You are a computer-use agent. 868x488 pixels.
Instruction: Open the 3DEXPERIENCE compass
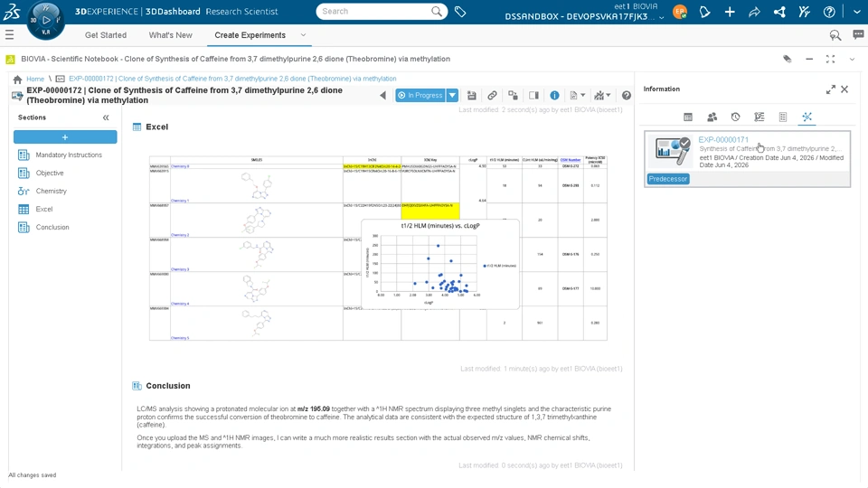[46, 21]
